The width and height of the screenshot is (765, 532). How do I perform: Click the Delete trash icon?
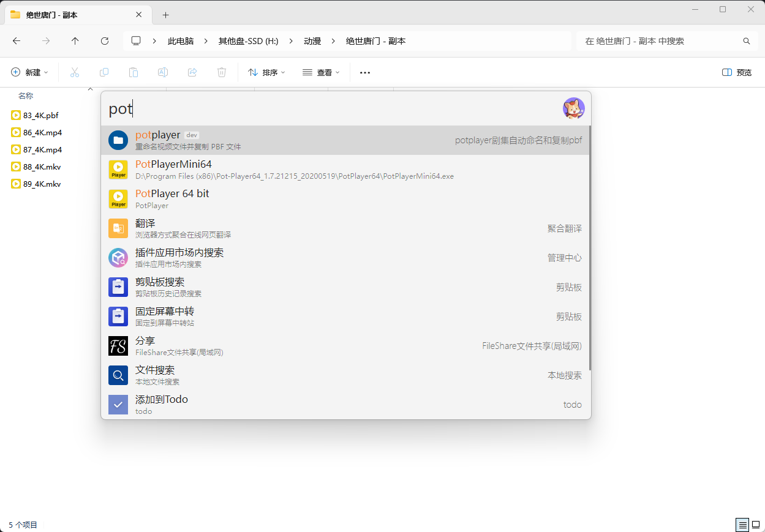pyautogui.click(x=222, y=72)
